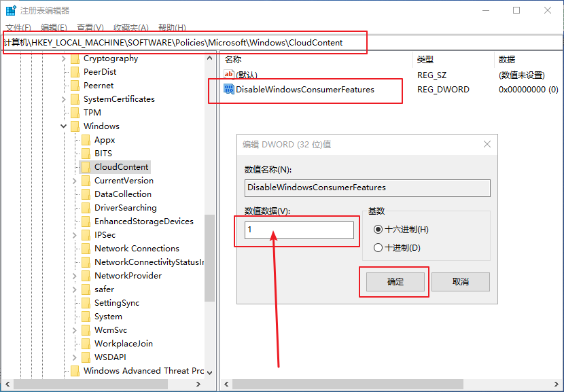Click the DataCollection folder icon
This screenshot has height=392, width=564.
pyautogui.click(x=86, y=194)
